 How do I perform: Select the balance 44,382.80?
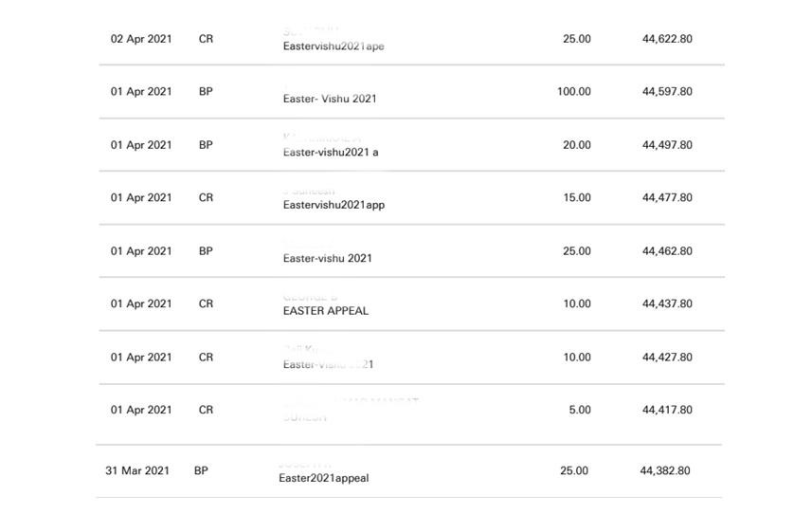pos(665,470)
